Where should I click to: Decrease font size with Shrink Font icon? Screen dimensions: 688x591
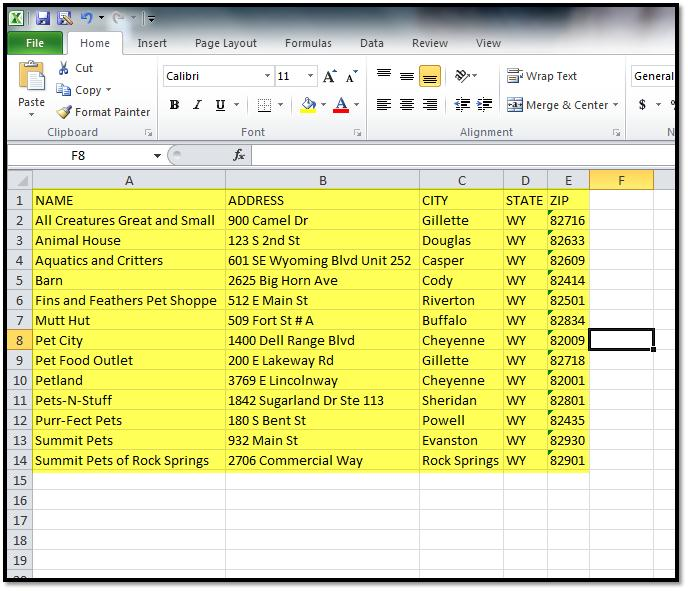(352, 76)
